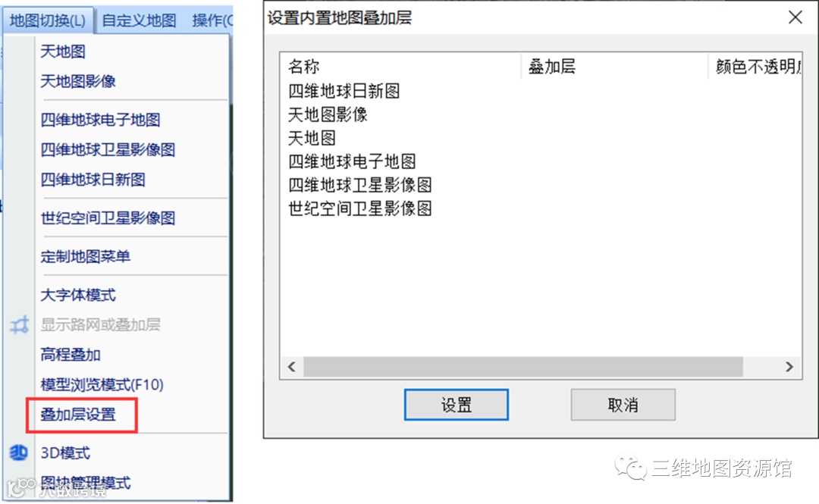
Task: Click the right scroll arrow
Action: click(789, 367)
